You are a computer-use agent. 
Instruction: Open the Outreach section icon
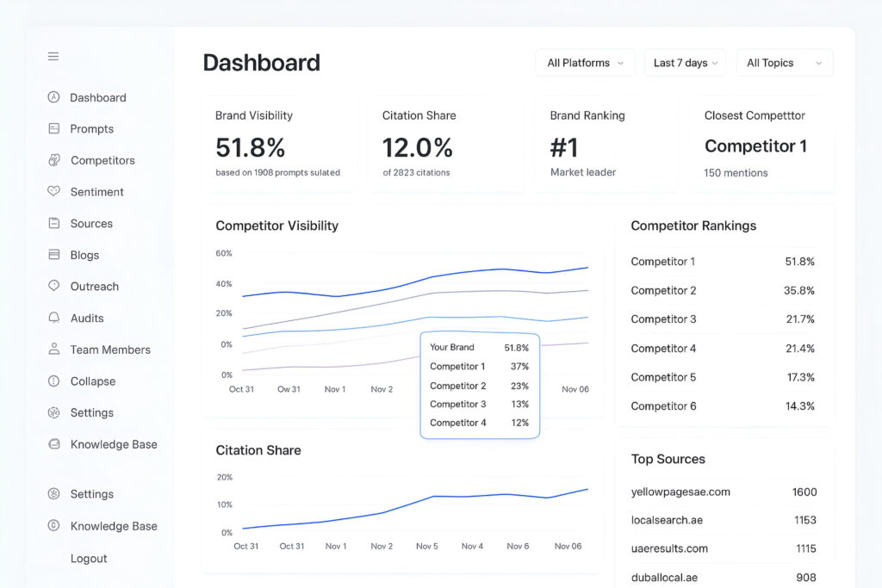[53, 286]
